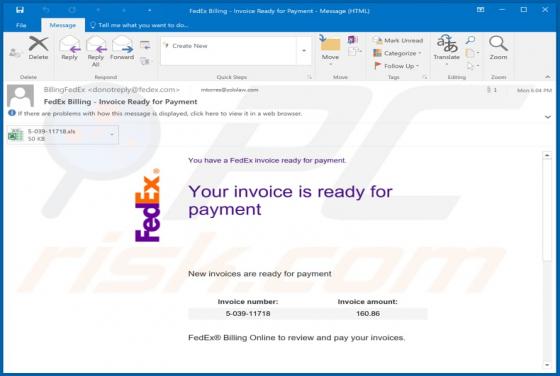
Task: Click the Excel icon on attachment
Action: (16, 135)
